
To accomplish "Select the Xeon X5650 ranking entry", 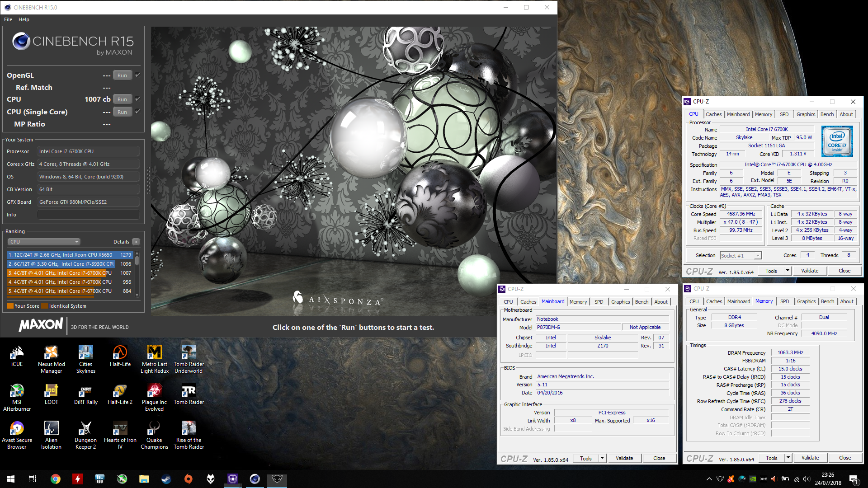I will pos(70,255).
